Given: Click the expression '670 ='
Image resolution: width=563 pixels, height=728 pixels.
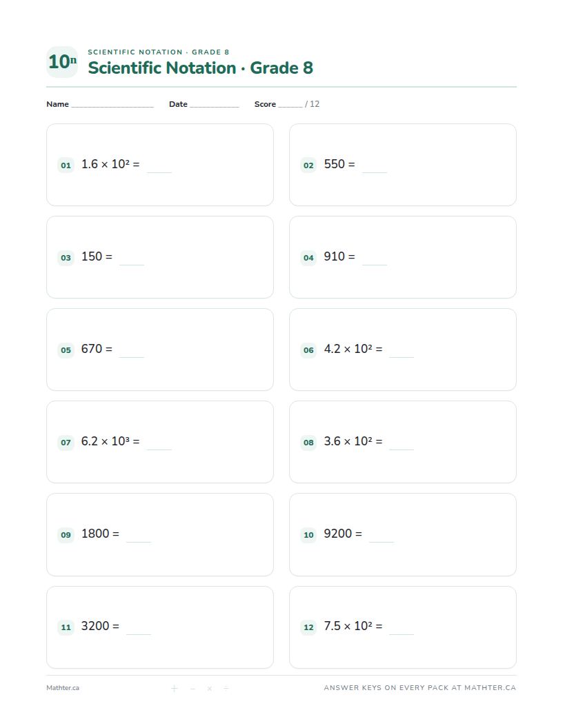Looking at the screenshot, I should coord(97,349).
